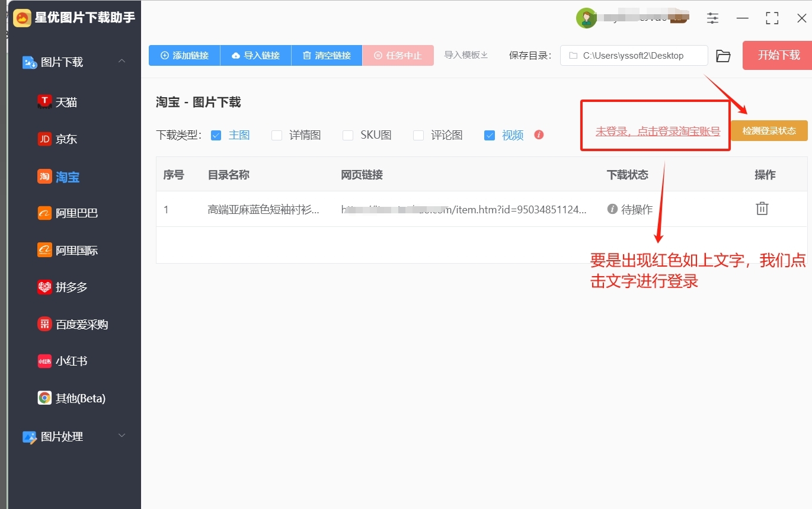812x509 pixels.
Task: Click the 未登录 login Taobao link
Action: click(658, 132)
